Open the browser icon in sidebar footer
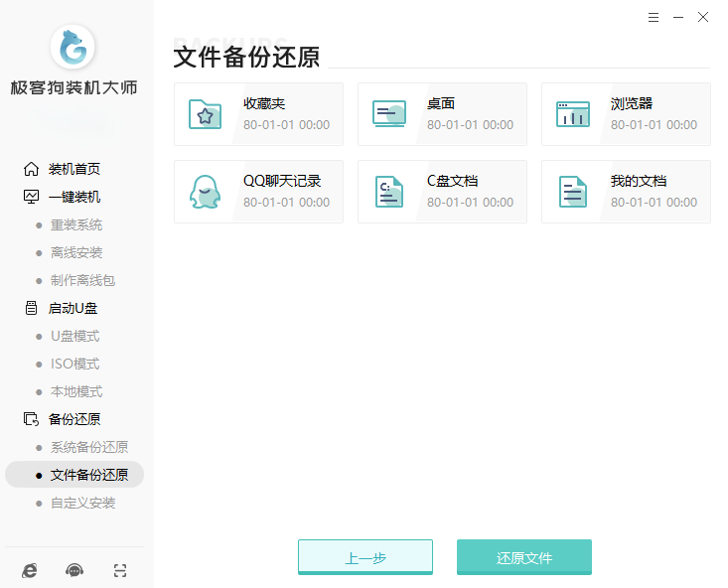 click(30, 570)
